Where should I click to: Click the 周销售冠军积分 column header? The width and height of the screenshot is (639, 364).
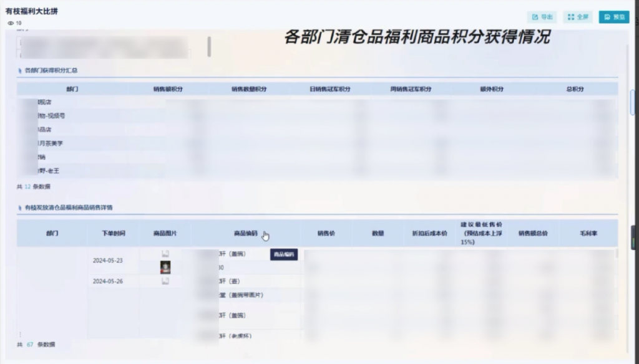click(x=411, y=89)
